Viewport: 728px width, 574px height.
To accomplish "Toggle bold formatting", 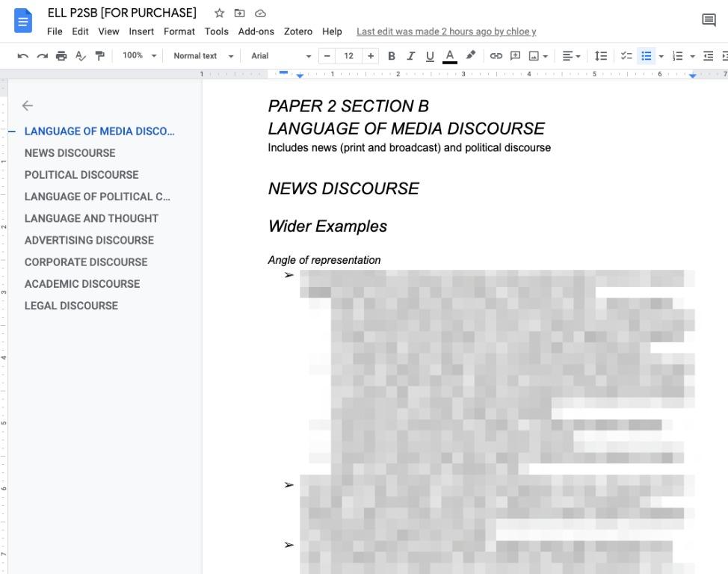I will coord(391,56).
